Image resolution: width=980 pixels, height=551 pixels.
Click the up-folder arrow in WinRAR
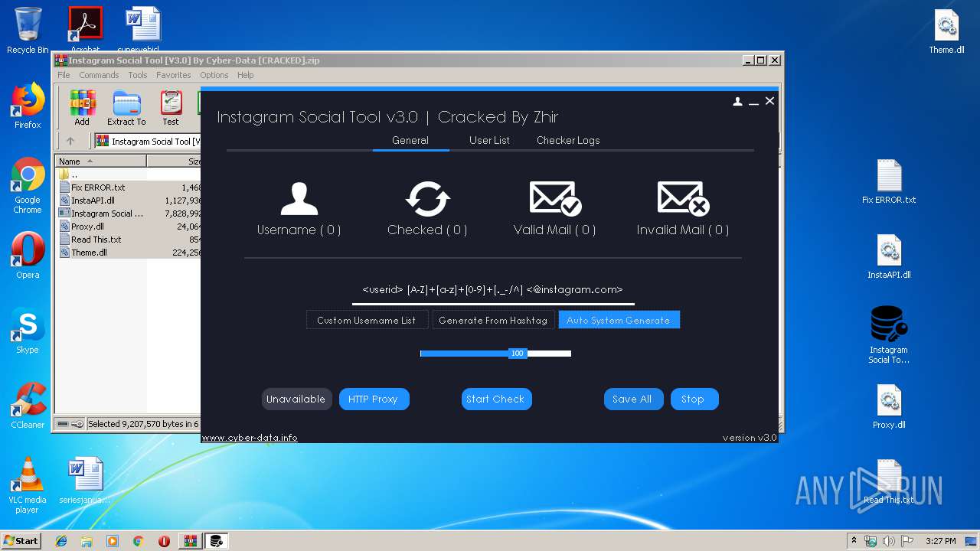[70, 141]
